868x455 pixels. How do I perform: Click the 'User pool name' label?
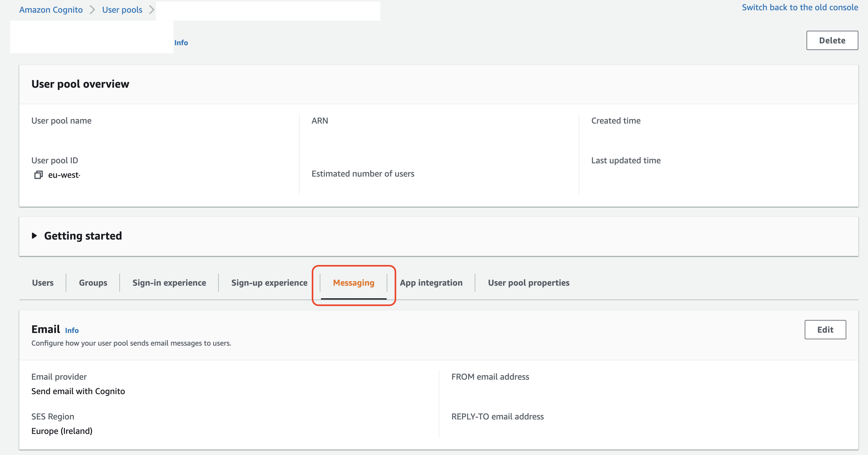tap(61, 121)
